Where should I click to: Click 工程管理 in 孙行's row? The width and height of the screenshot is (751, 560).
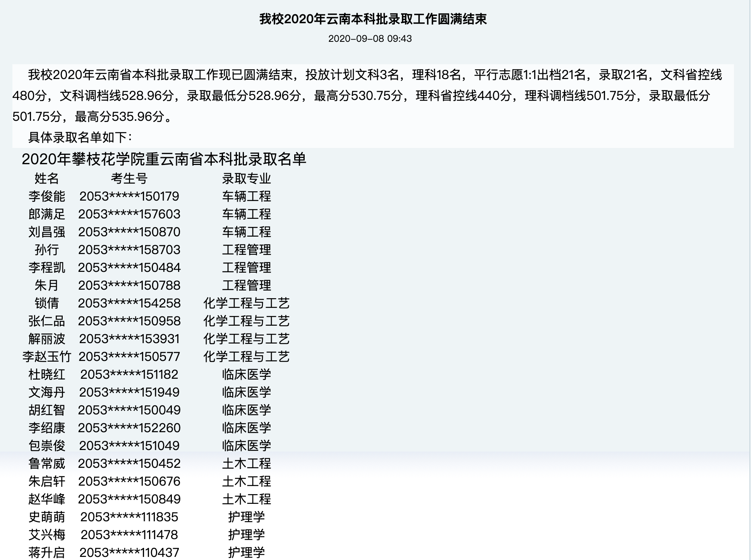coord(247,250)
